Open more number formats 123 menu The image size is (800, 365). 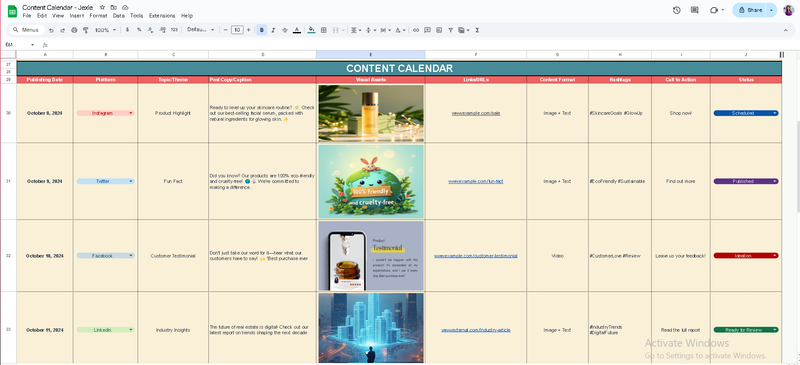point(174,30)
